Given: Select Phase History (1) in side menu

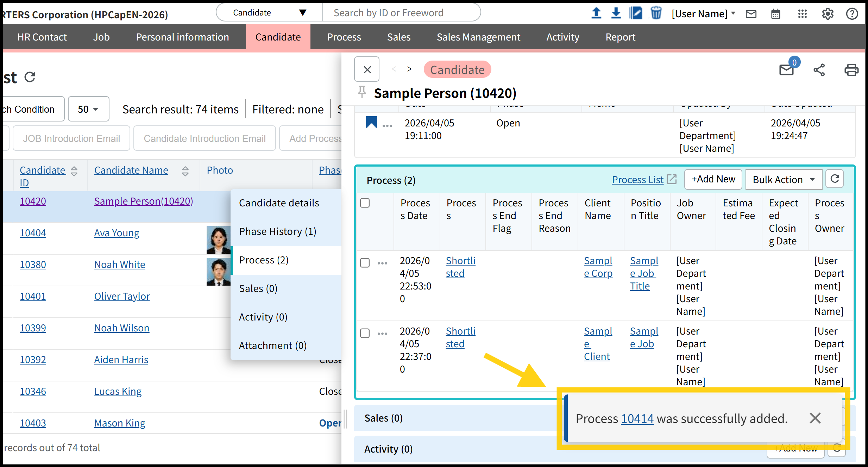Looking at the screenshot, I should pyautogui.click(x=278, y=231).
